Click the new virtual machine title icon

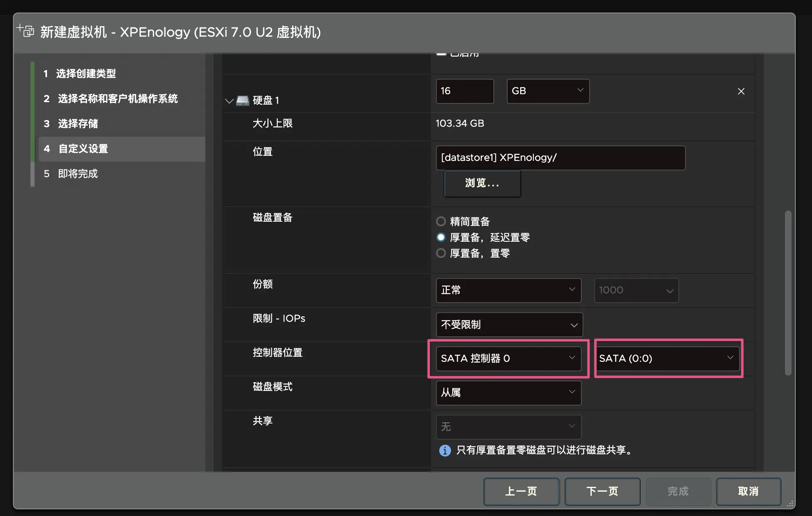pos(26,31)
